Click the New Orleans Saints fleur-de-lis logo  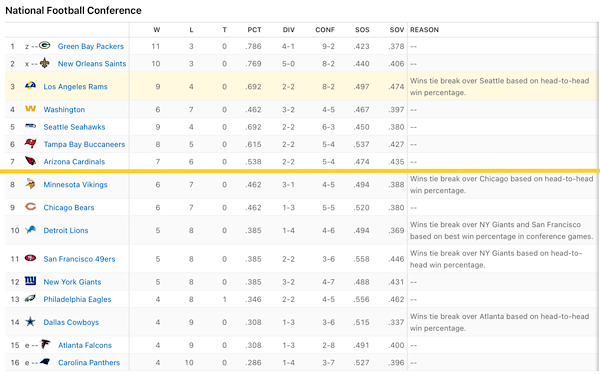click(x=45, y=63)
